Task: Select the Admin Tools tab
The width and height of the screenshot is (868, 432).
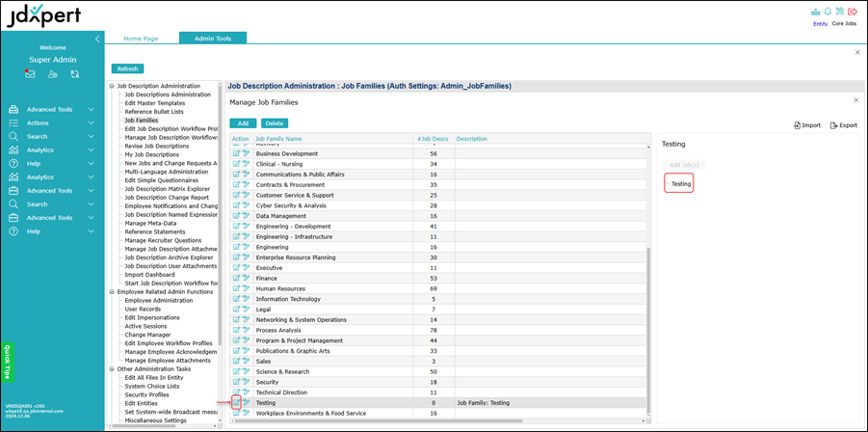Action: click(x=212, y=39)
